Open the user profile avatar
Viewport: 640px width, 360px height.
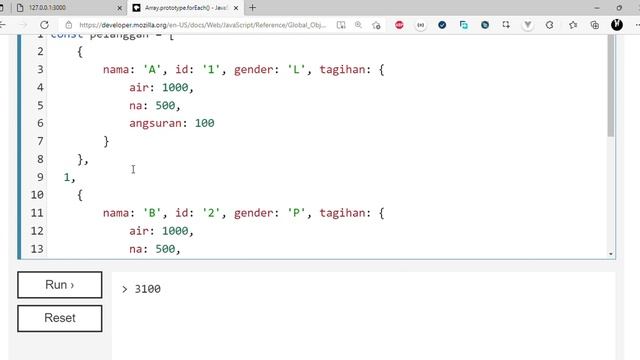pos(617,25)
